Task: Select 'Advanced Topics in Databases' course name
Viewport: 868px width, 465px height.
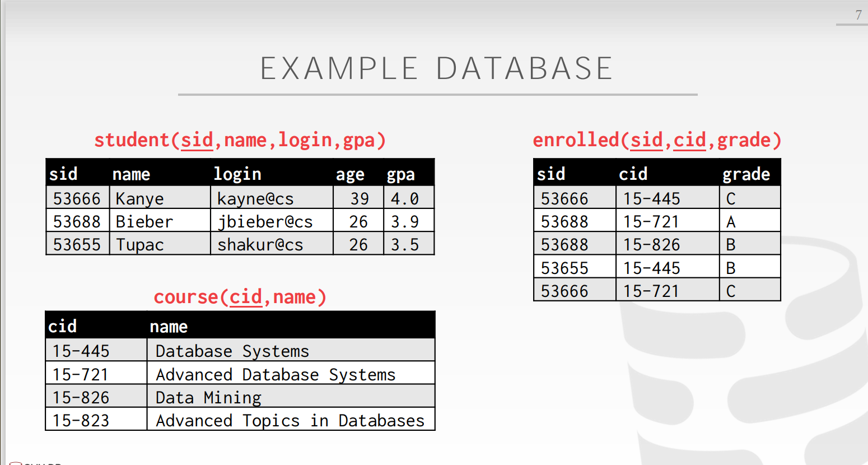Action: tap(290, 421)
